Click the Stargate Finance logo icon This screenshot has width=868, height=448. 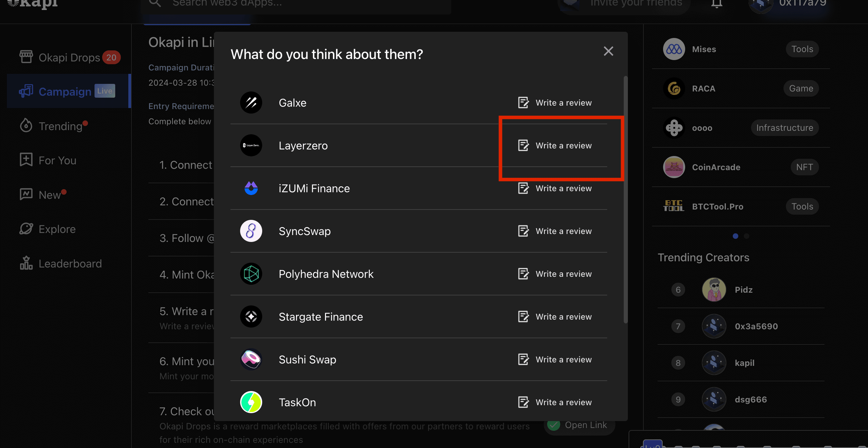[251, 316]
